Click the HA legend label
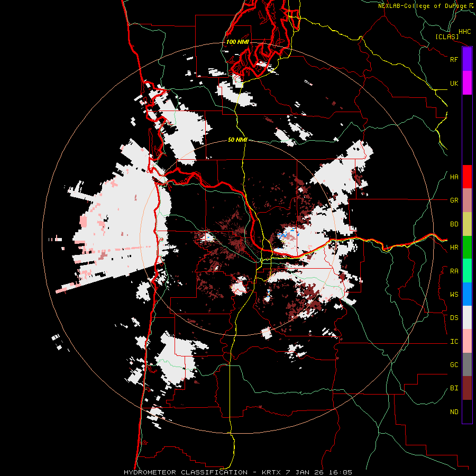Screen dimensions: 476x476 coord(454,177)
